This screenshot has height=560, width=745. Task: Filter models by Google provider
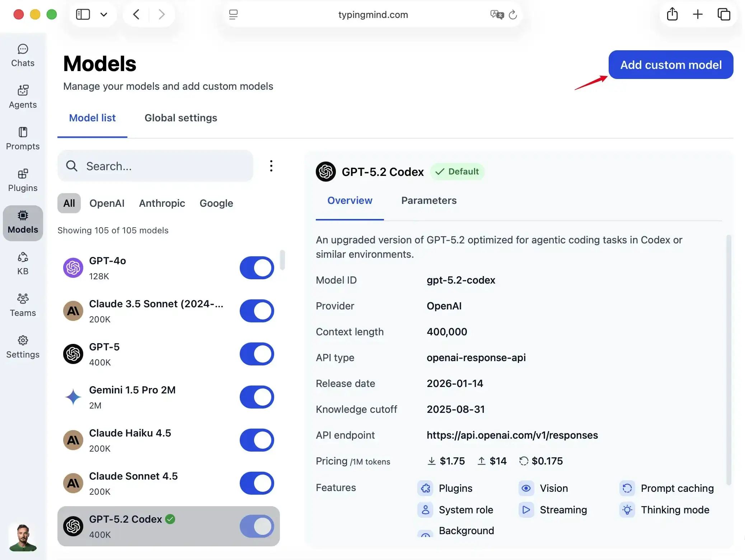(216, 203)
